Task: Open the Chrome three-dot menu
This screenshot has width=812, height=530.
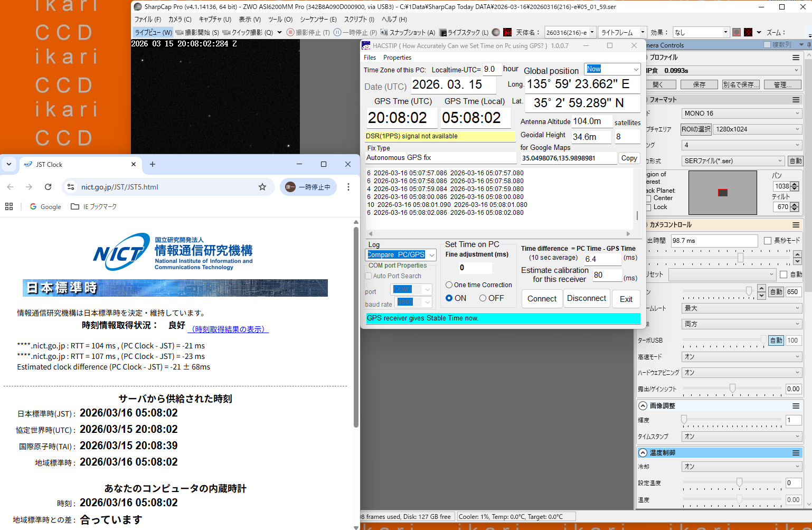Action: click(x=348, y=187)
